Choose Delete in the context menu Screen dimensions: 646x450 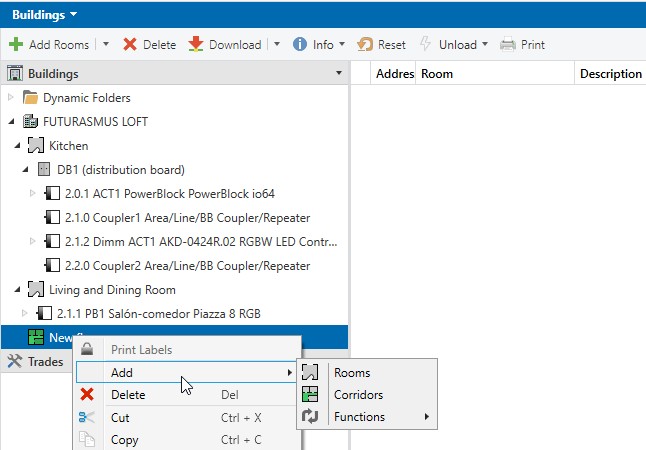coord(127,395)
